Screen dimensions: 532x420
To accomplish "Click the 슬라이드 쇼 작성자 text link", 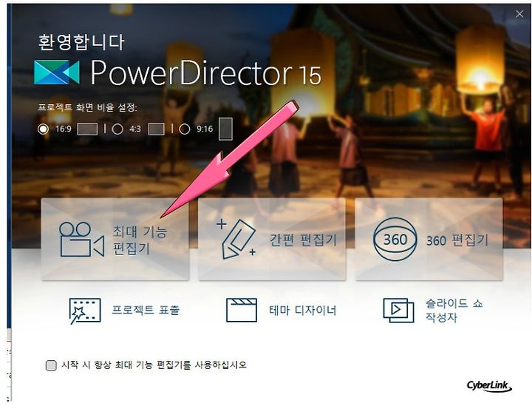I will (x=454, y=311).
